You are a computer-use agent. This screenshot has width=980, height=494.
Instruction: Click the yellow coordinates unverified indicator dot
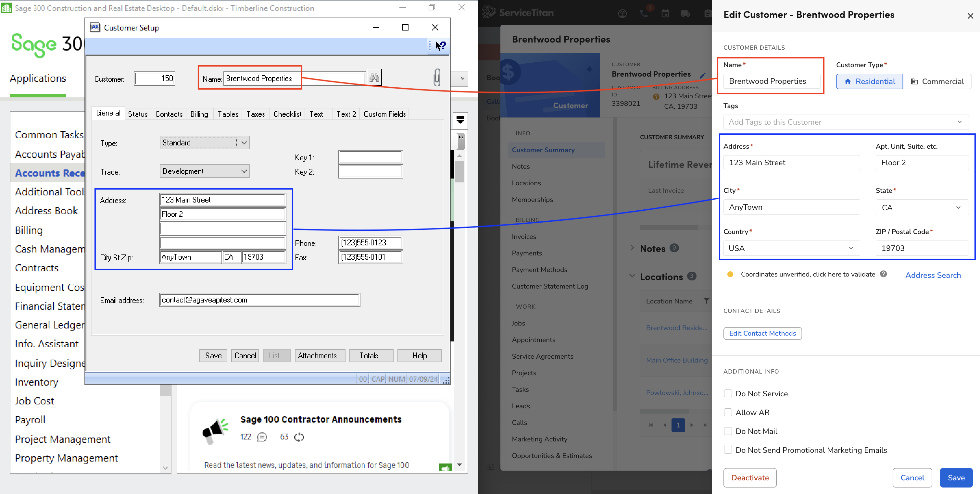pyautogui.click(x=730, y=274)
